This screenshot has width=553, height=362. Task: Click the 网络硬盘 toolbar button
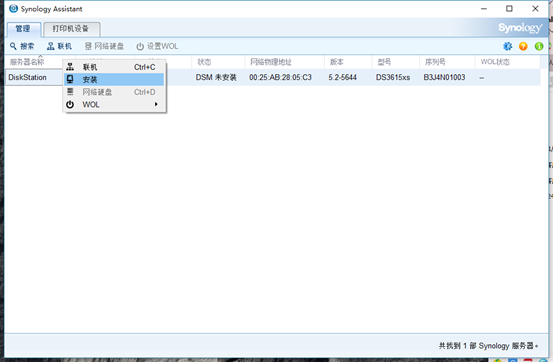(104, 46)
